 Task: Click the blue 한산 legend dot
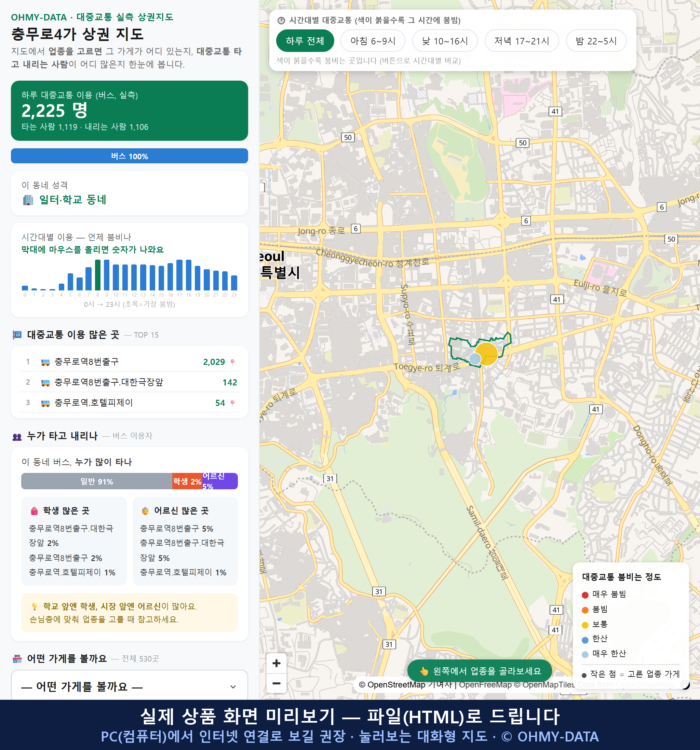(x=585, y=640)
